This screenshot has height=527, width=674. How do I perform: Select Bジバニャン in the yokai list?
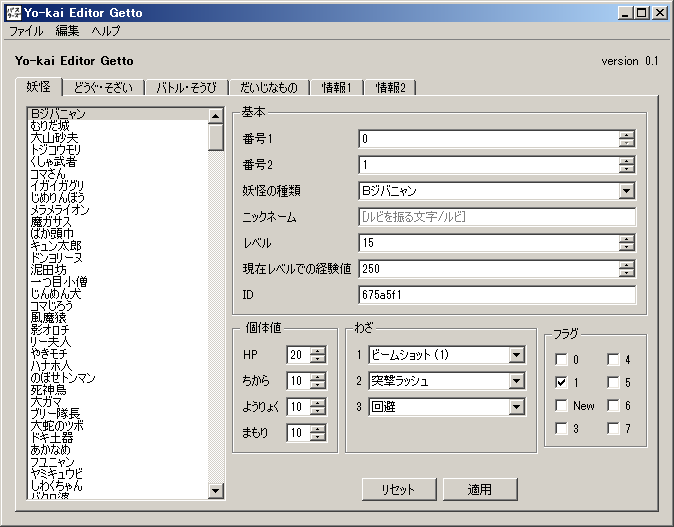(x=118, y=114)
